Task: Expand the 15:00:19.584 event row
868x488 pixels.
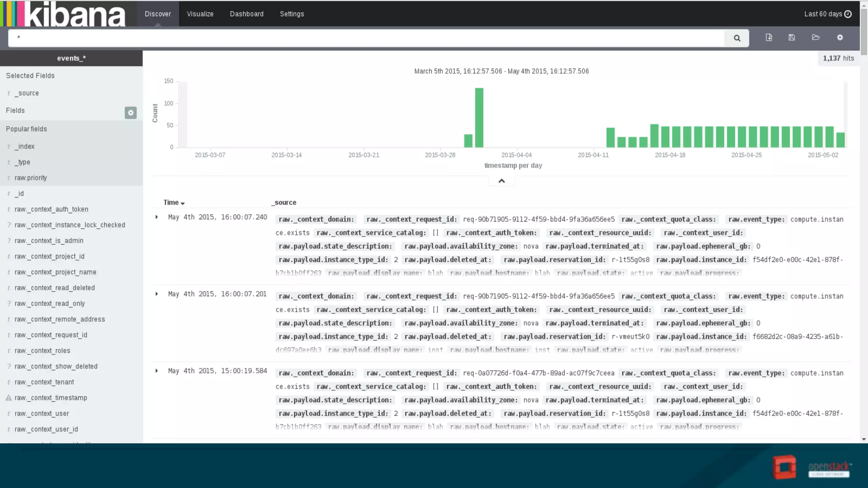Action: [157, 371]
